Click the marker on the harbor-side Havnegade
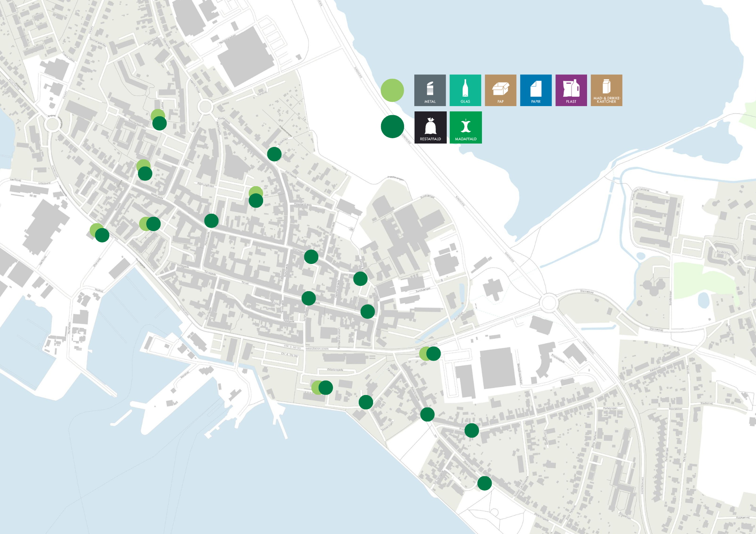The height and width of the screenshot is (534, 756). 100,233
